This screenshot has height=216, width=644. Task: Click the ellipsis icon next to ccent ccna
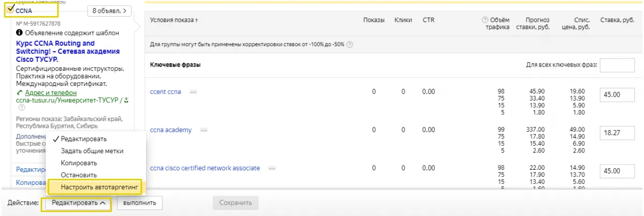pos(193,92)
